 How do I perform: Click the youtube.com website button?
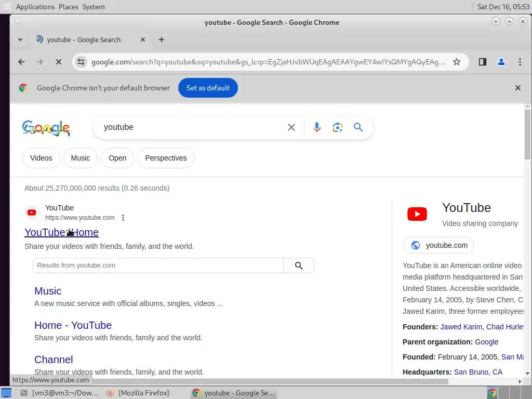(438, 245)
